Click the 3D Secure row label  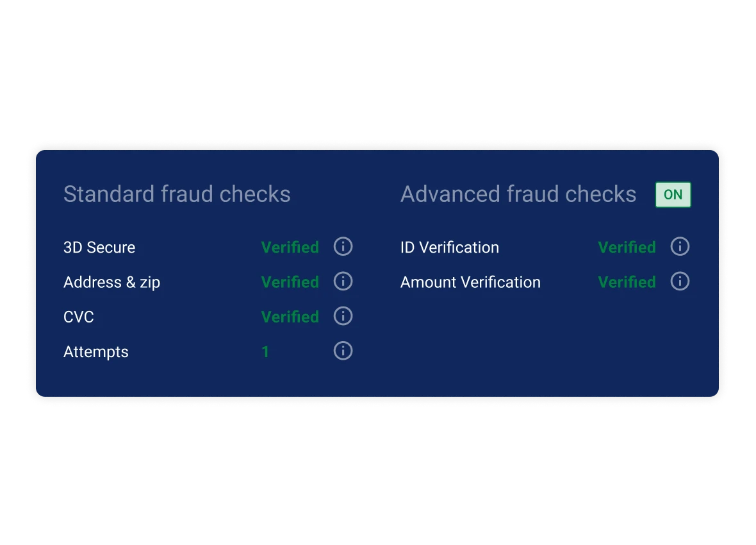99,247
